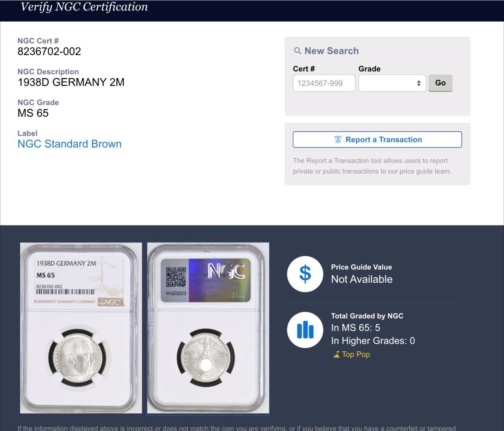Click the Verify NGC Certification header title
The height and width of the screenshot is (431, 504).
click(84, 7)
